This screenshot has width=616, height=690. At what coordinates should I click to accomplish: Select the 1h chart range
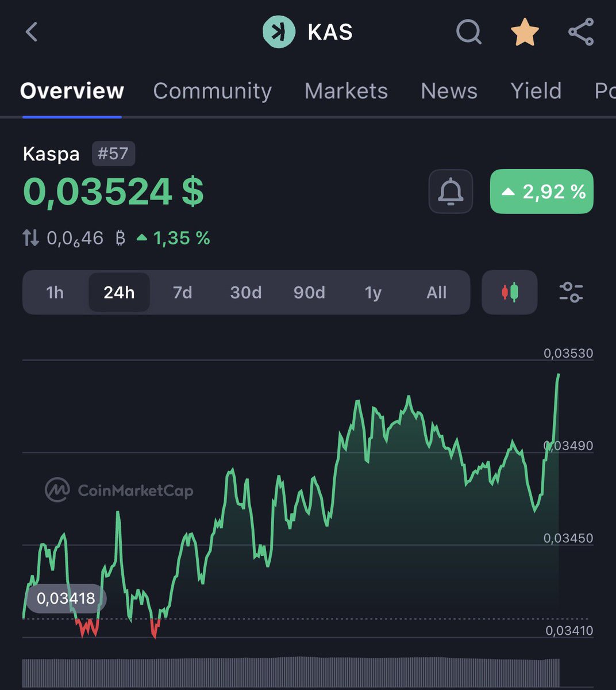55,293
